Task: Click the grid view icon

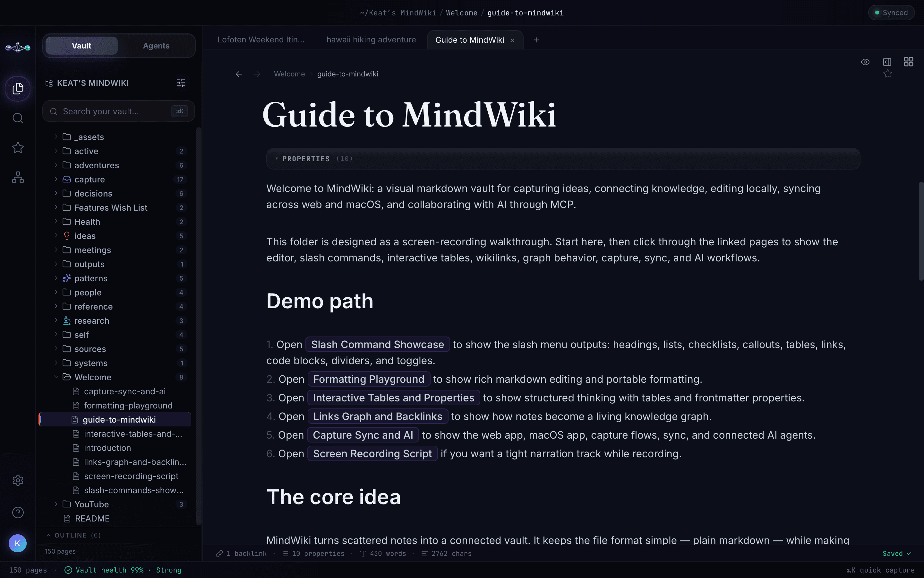Action: click(908, 62)
